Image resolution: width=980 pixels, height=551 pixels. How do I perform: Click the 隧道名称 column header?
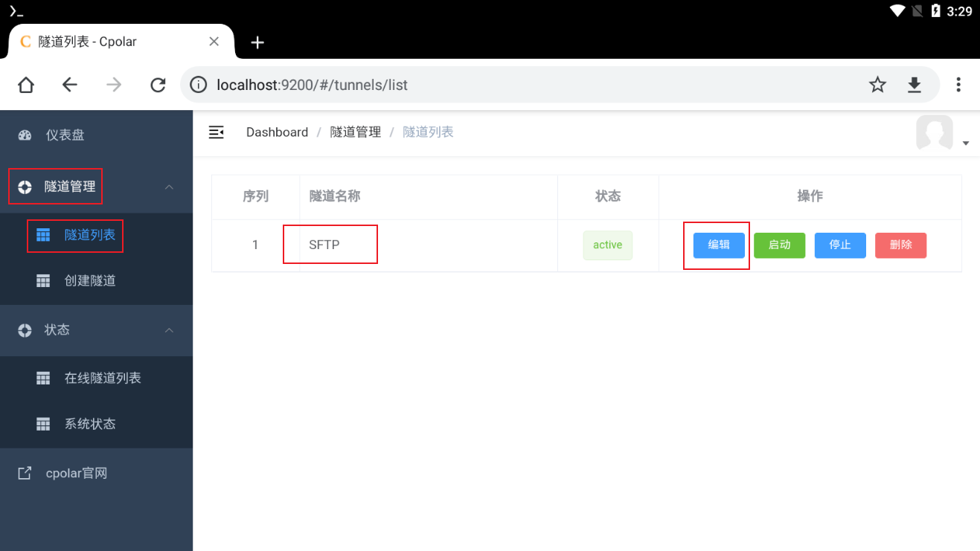click(x=429, y=196)
